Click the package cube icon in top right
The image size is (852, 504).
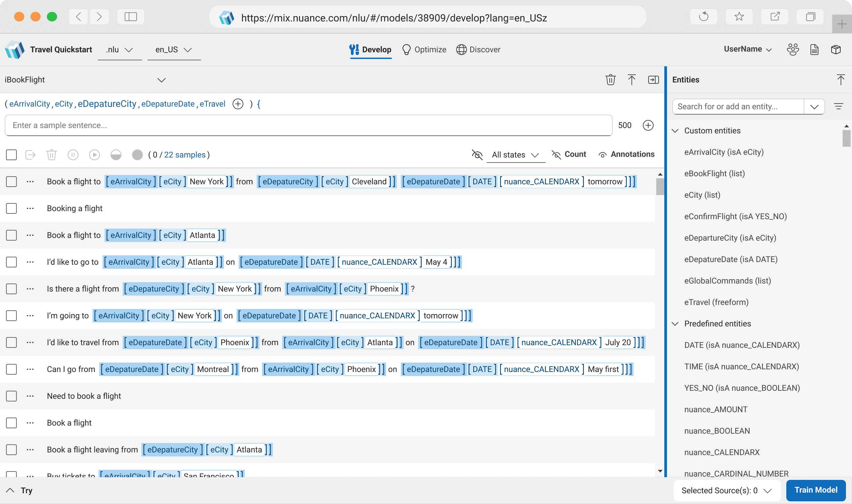pyautogui.click(x=836, y=50)
